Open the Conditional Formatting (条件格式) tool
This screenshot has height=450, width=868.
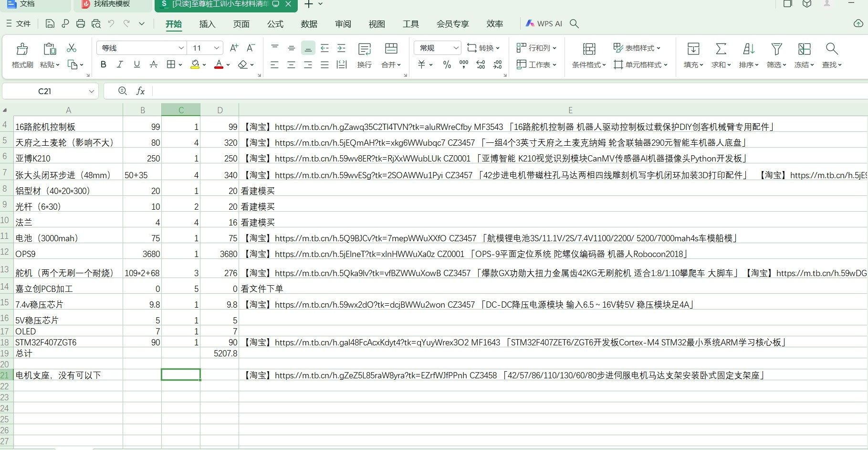(x=589, y=49)
